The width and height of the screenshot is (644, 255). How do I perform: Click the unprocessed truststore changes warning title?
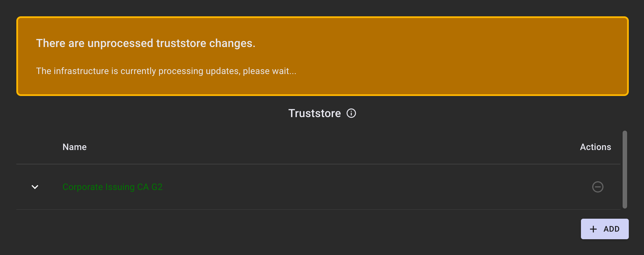pyautogui.click(x=146, y=43)
